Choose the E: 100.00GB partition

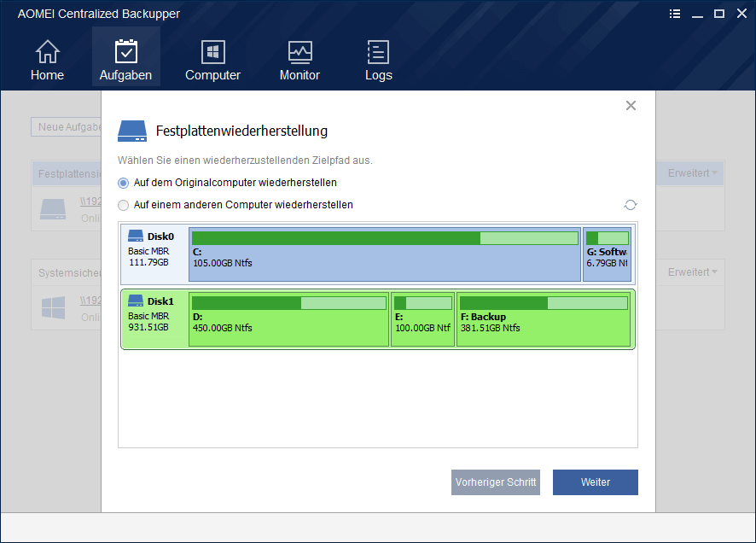423,319
